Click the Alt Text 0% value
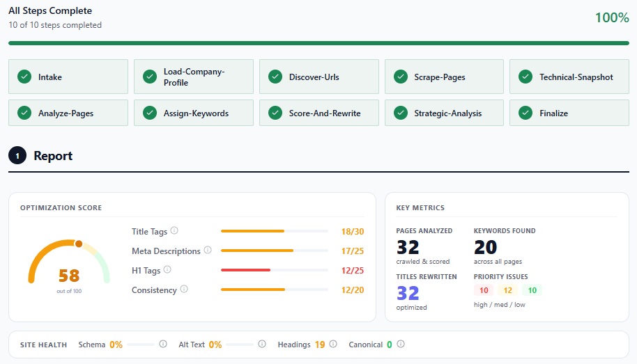Image resolution: width=637 pixels, height=364 pixels. 215,345
